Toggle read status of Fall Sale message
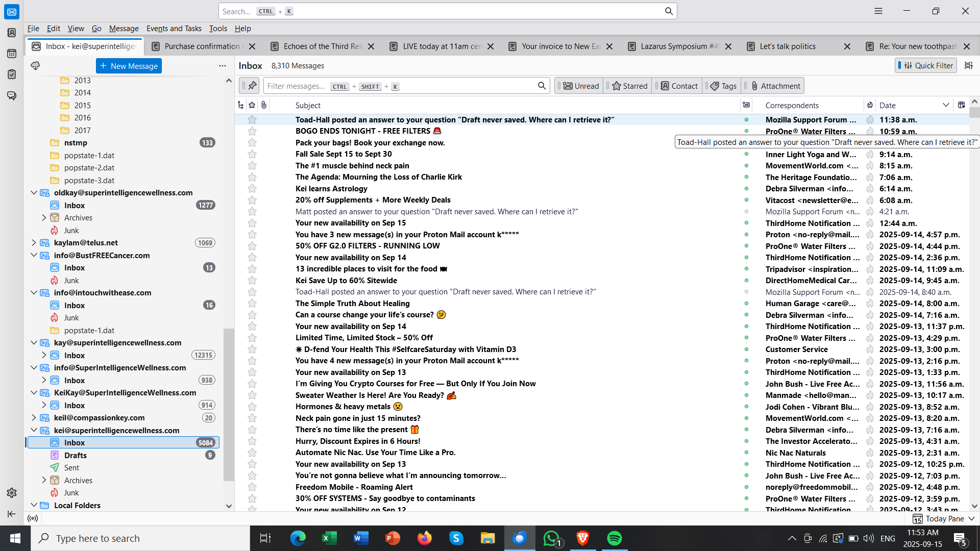 coord(746,154)
